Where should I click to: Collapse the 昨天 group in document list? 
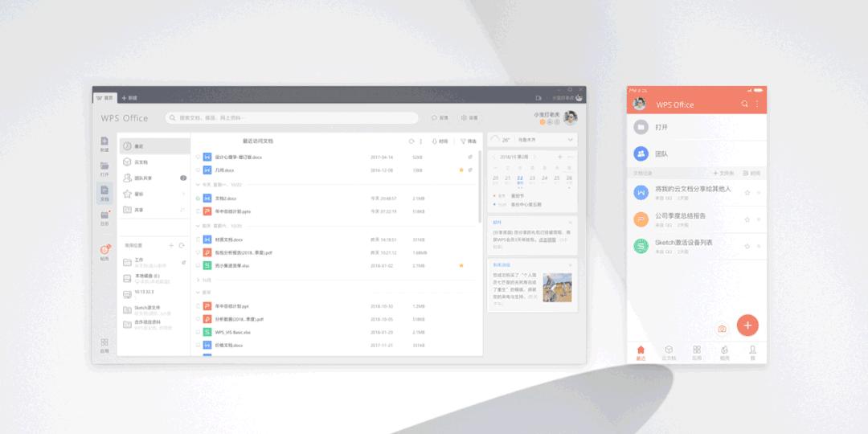point(198,226)
